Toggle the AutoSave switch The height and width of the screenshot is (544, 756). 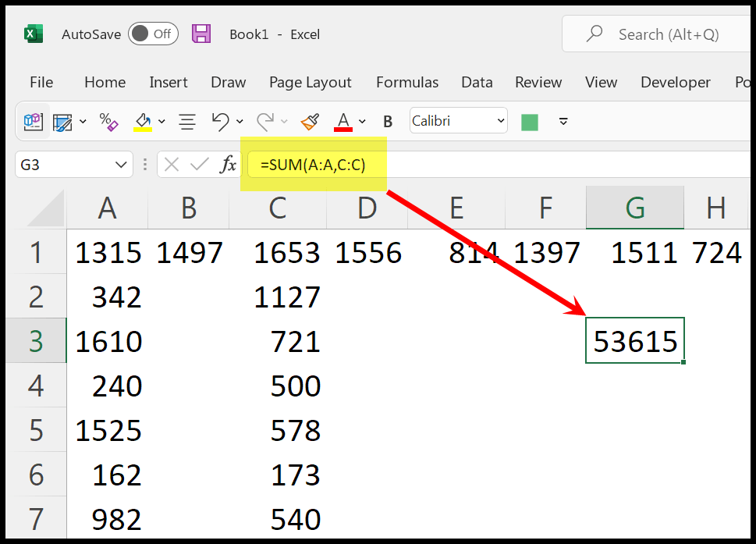[153, 34]
